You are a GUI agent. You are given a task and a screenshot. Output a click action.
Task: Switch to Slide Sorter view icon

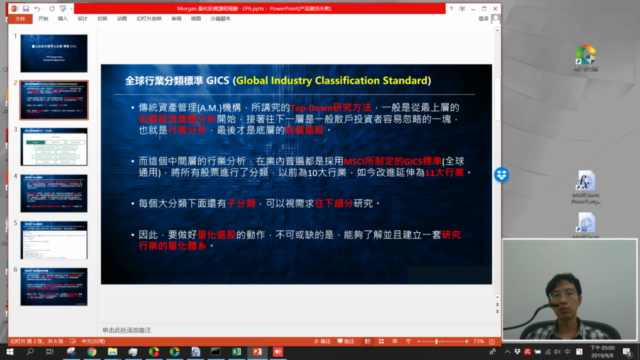tap(381, 341)
